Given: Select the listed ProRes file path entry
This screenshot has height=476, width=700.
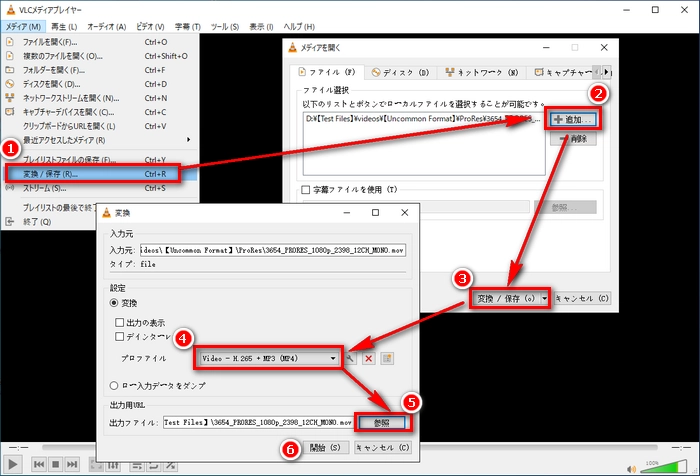Looking at the screenshot, I should click(423, 119).
